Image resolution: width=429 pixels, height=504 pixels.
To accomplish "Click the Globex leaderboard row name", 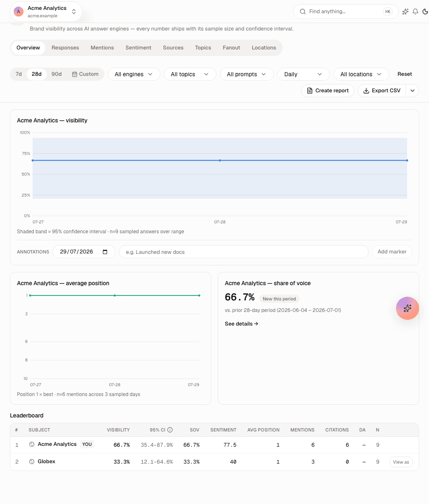I will [46, 462].
